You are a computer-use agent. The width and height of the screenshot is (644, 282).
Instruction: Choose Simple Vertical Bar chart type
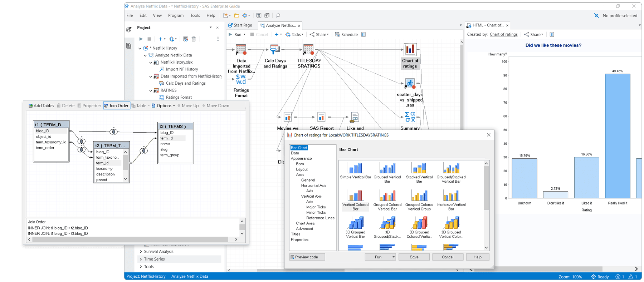point(355,170)
